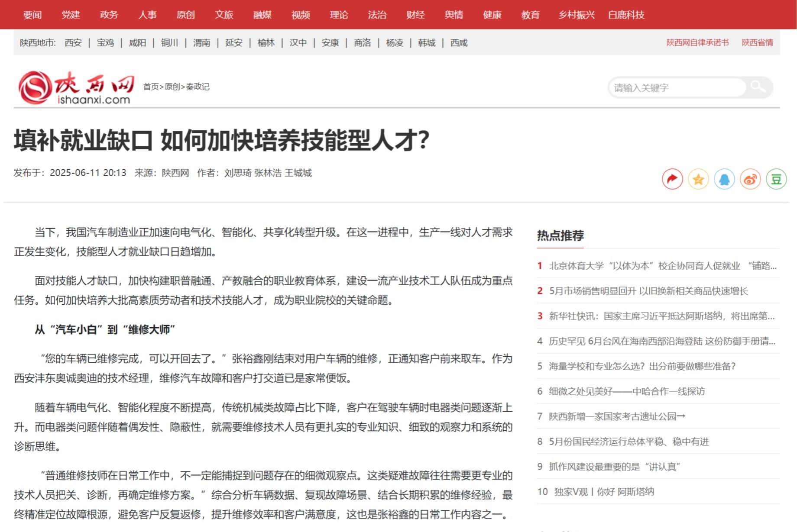The width and height of the screenshot is (797, 532).
Task: Share via the blue QQ penguin icon
Action: (x=724, y=179)
